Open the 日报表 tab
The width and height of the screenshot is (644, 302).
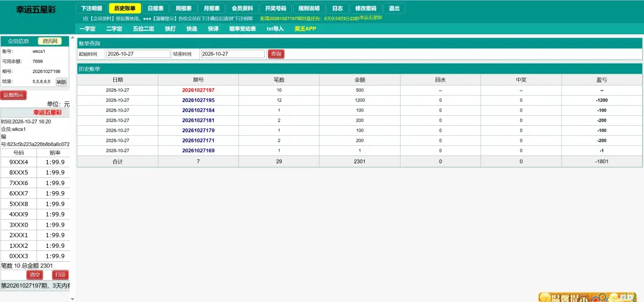tap(156, 8)
